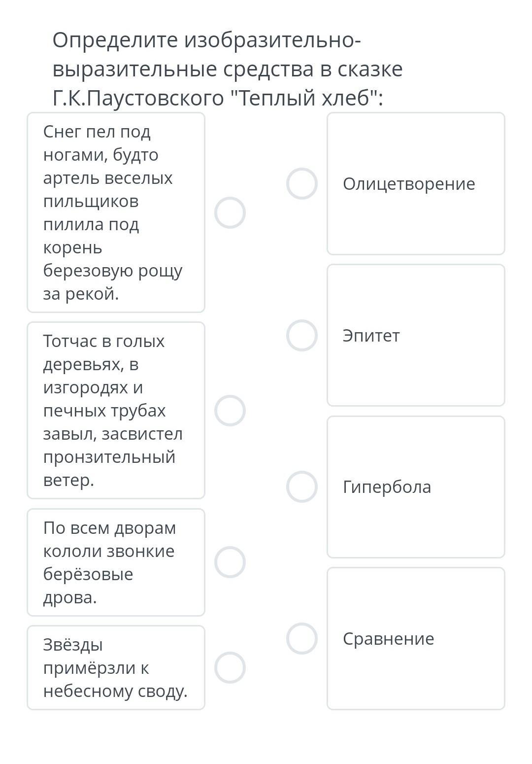This screenshot has height=764, width=532.
Task: Click the Сравнение answer card
Action: 416,639
